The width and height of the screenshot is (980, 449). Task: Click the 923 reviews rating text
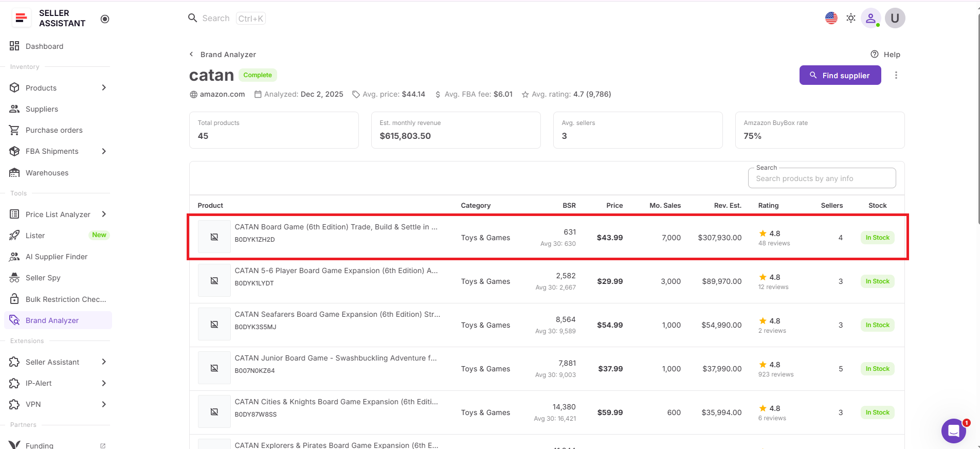(776, 374)
